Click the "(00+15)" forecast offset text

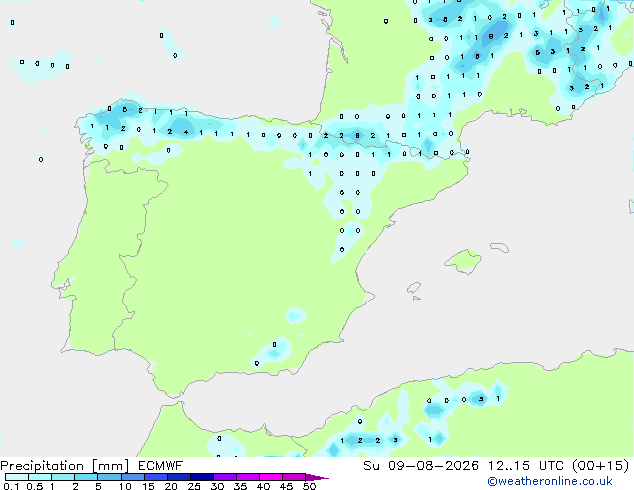(x=601, y=466)
